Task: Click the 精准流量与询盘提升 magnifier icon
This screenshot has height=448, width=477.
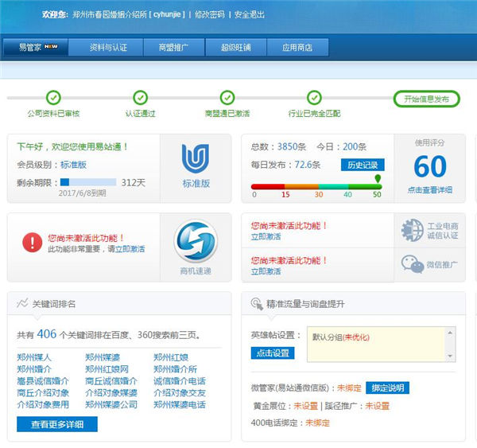Action: [256, 304]
